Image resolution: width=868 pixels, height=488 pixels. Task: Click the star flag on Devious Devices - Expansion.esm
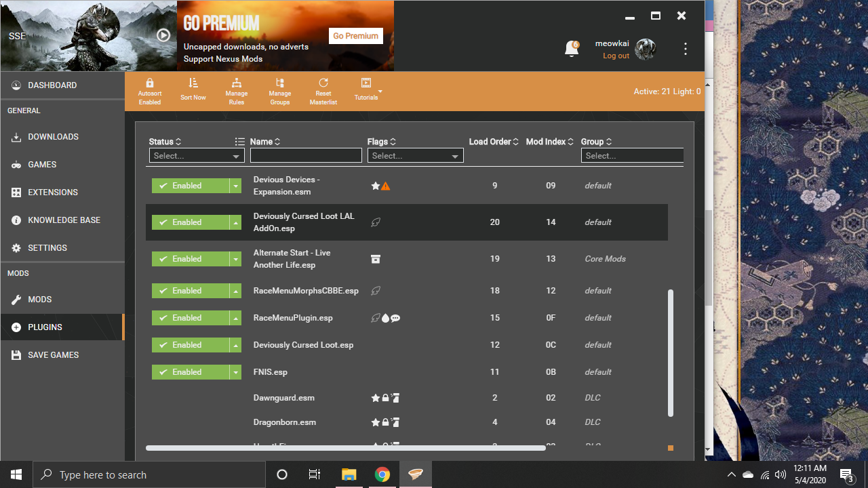click(x=376, y=186)
